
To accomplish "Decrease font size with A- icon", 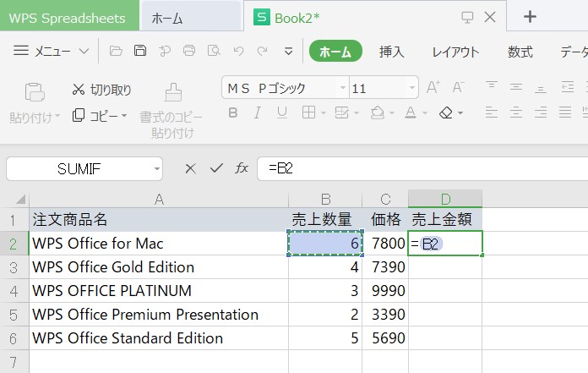I will (458, 87).
